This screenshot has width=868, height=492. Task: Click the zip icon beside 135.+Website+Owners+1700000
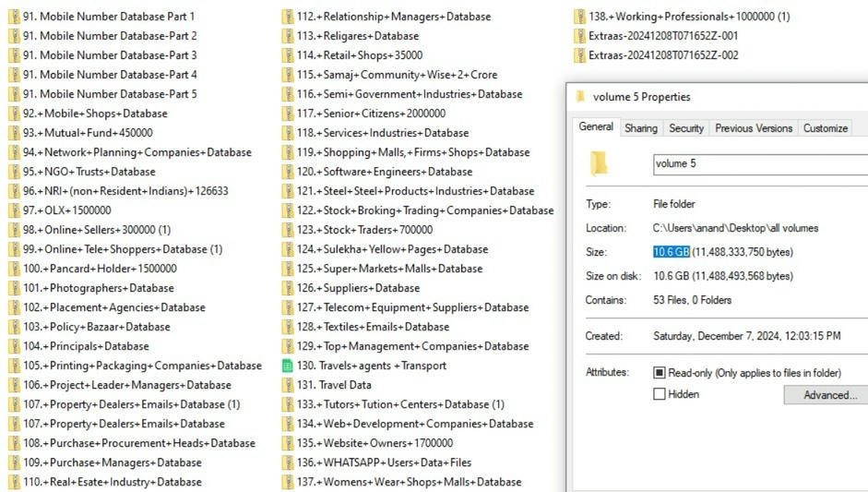point(287,443)
